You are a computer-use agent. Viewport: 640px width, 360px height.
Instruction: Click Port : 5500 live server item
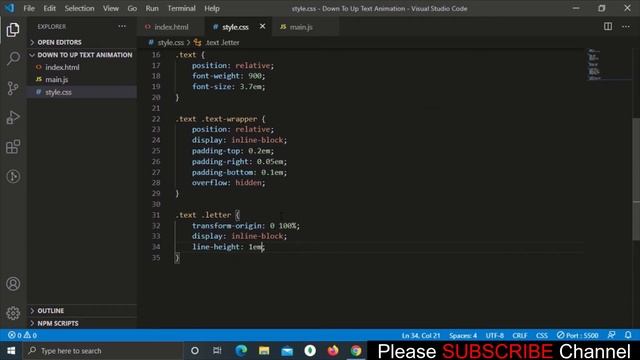point(578,335)
